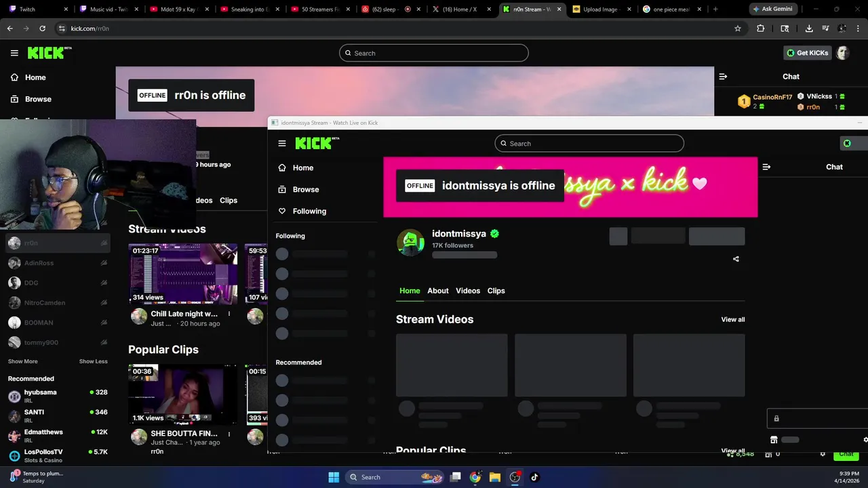Viewport: 868px width, 488px height.
Task: Click search field in idontmissya window
Action: coord(589,143)
